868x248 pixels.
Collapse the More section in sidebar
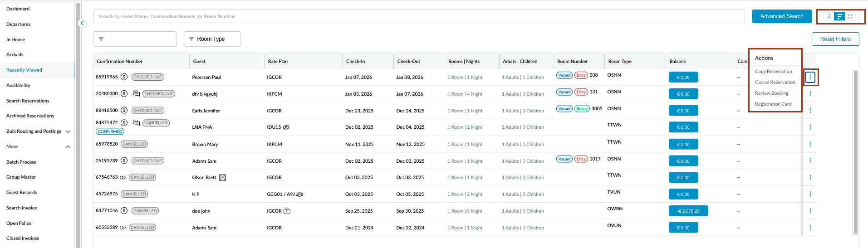(x=68, y=147)
